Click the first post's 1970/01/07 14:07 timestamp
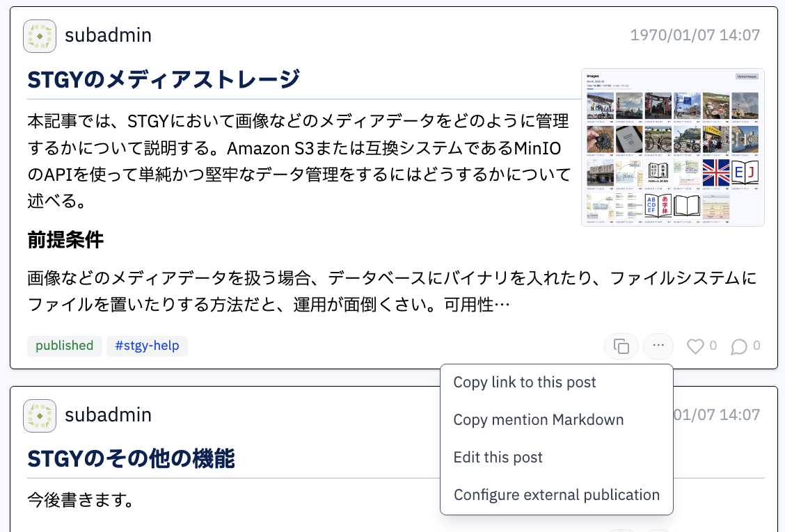 (695, 35)
